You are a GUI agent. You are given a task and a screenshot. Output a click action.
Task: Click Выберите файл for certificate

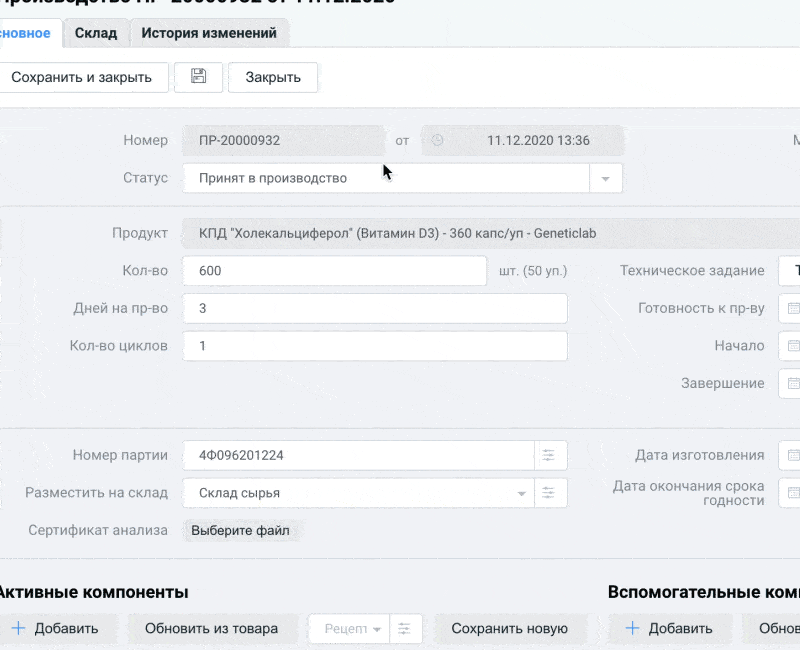[x=240, y=531]
